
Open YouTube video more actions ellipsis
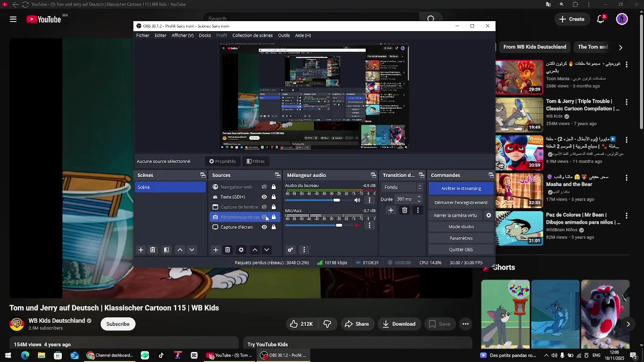[466, 324]
